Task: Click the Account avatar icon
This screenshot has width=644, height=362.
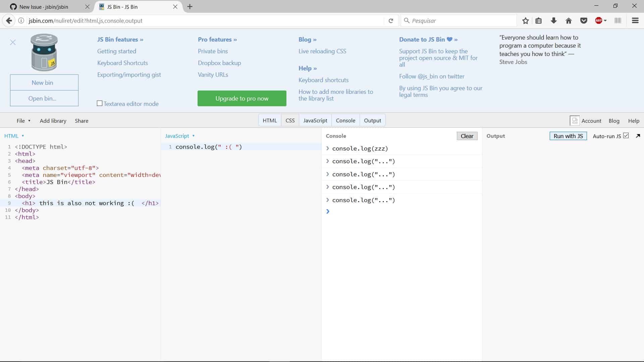Action: tap(575, 121)
